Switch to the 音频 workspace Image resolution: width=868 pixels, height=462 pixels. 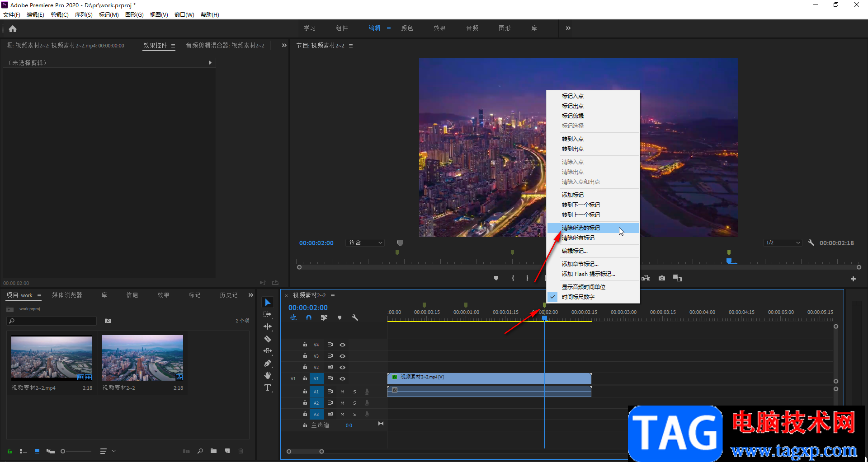point(472,28)
